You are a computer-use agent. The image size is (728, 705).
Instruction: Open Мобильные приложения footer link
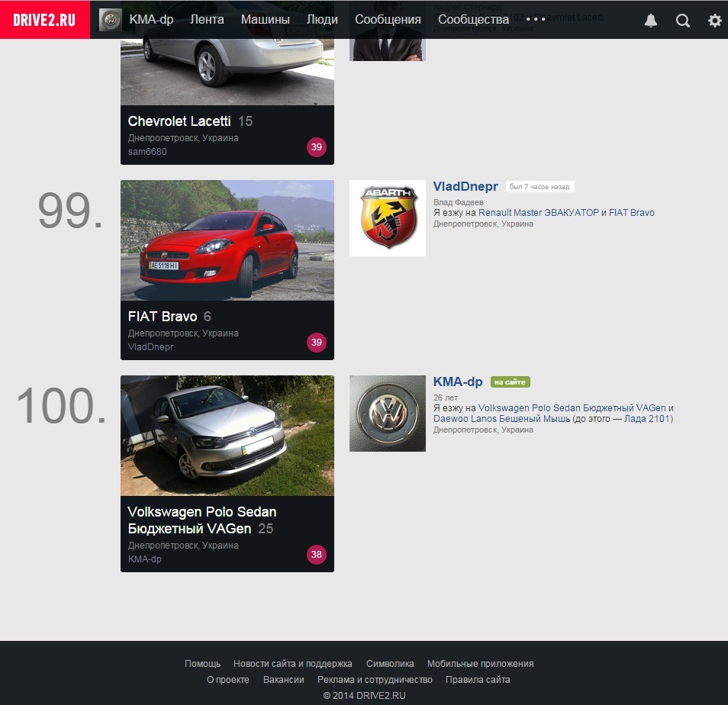coord(481,664)
